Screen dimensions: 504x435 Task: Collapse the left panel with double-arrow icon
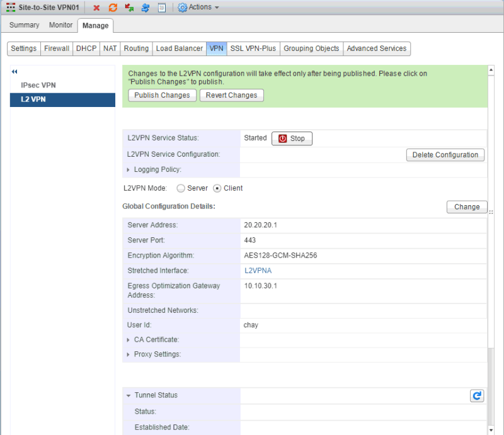(x=14, y=72)
